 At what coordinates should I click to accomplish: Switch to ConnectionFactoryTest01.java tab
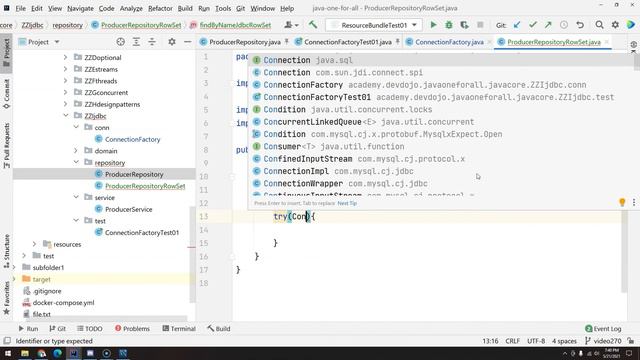coord(347,42)
